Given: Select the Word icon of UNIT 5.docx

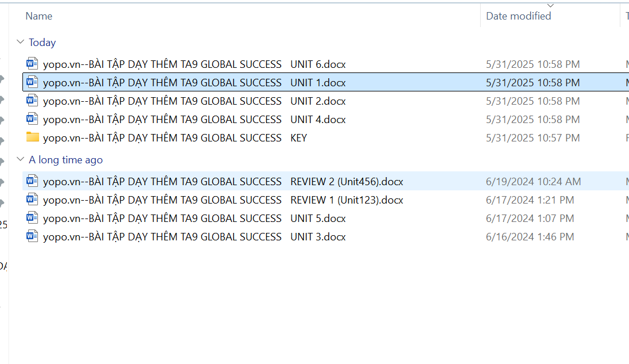Looking at the screenshot, I should (x=33, y=218).
